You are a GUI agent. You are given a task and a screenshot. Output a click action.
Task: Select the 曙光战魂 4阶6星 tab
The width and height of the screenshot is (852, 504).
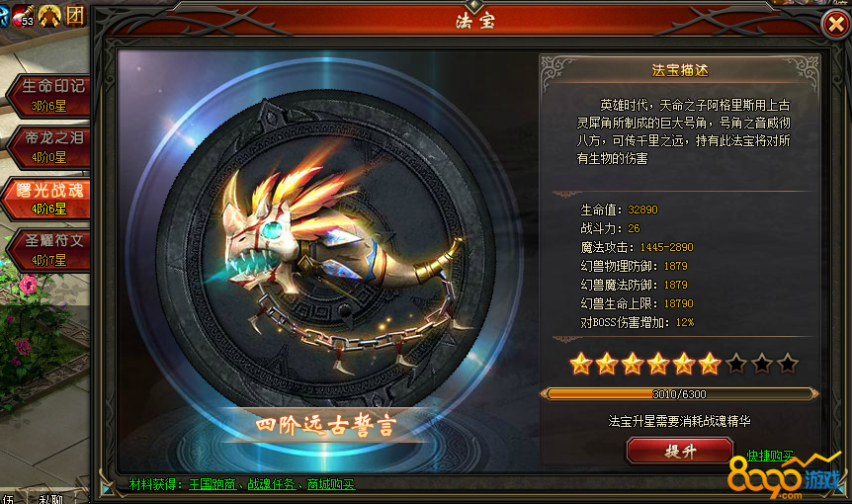(x=48, y=199)
